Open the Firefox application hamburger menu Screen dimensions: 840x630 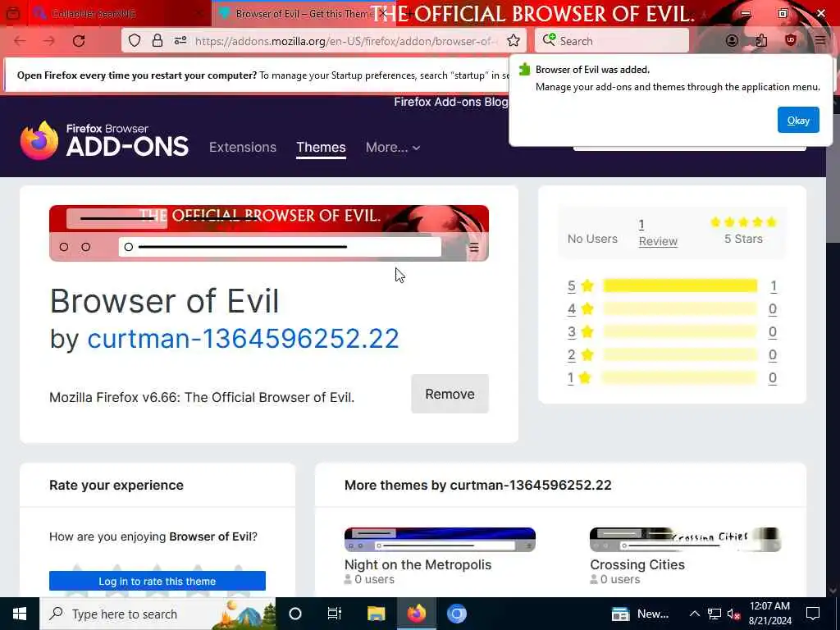(x=820, y=41)
